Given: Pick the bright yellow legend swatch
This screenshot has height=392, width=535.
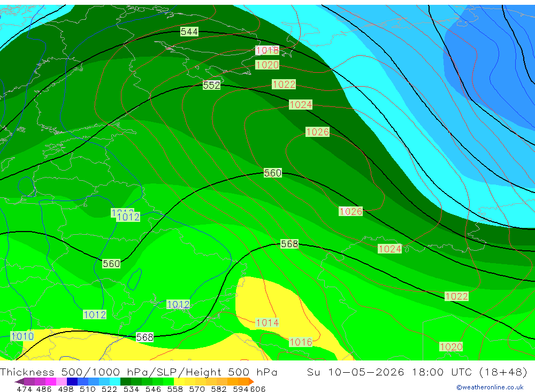Looking at the screenshot, I should tap(179, 381).
